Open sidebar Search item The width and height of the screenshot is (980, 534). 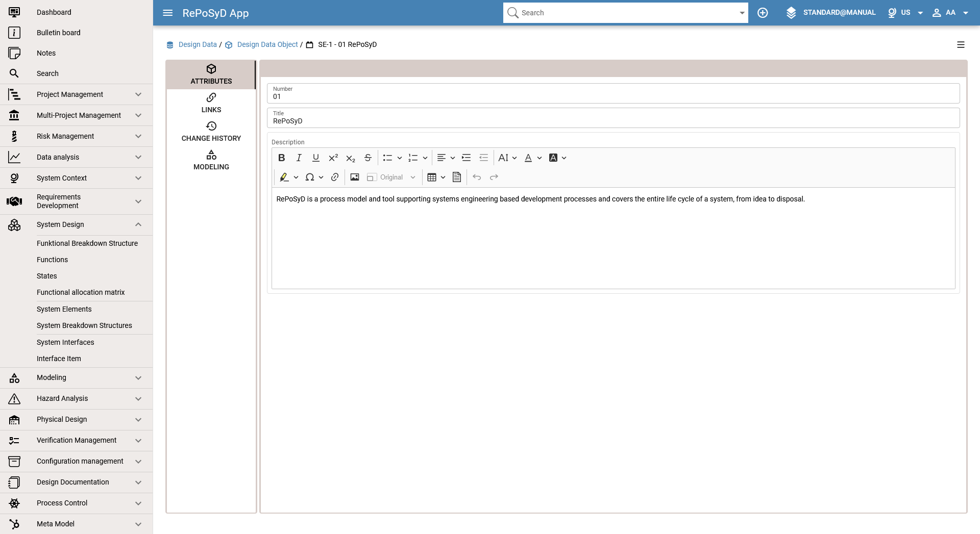(x=77, y=73)
